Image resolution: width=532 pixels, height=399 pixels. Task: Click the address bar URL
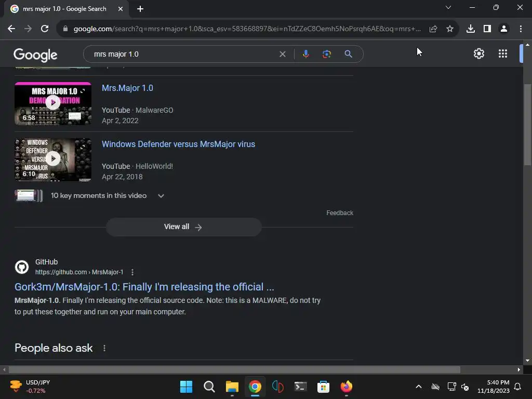(x=247, y=29)
